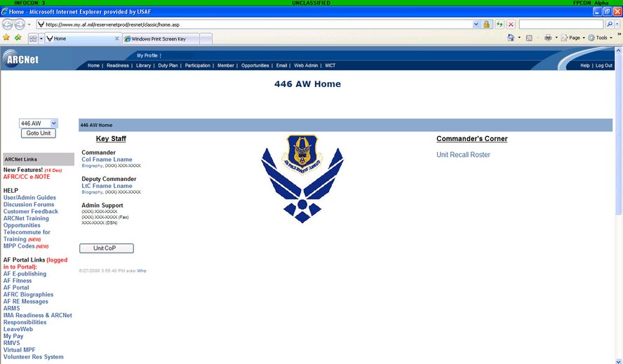
Task: Open the Participation menu item
Action: coord(197,65)
